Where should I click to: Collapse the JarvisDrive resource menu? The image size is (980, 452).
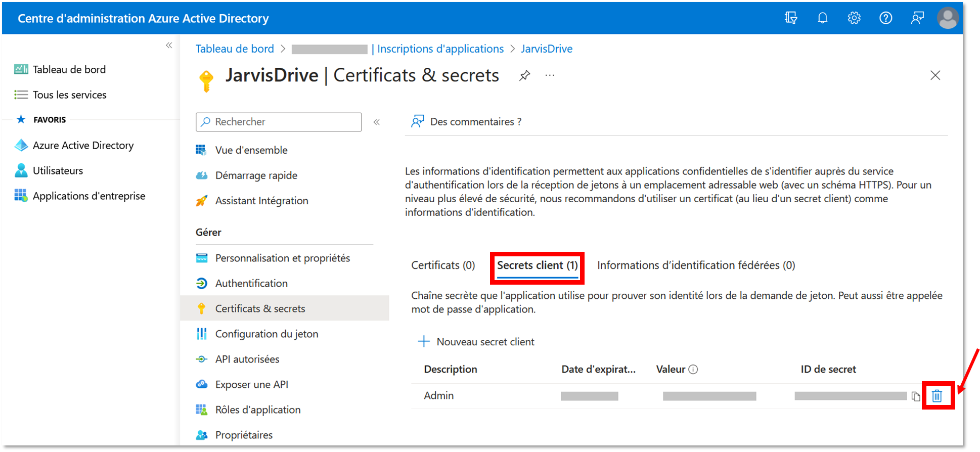(x=377, y=122)
